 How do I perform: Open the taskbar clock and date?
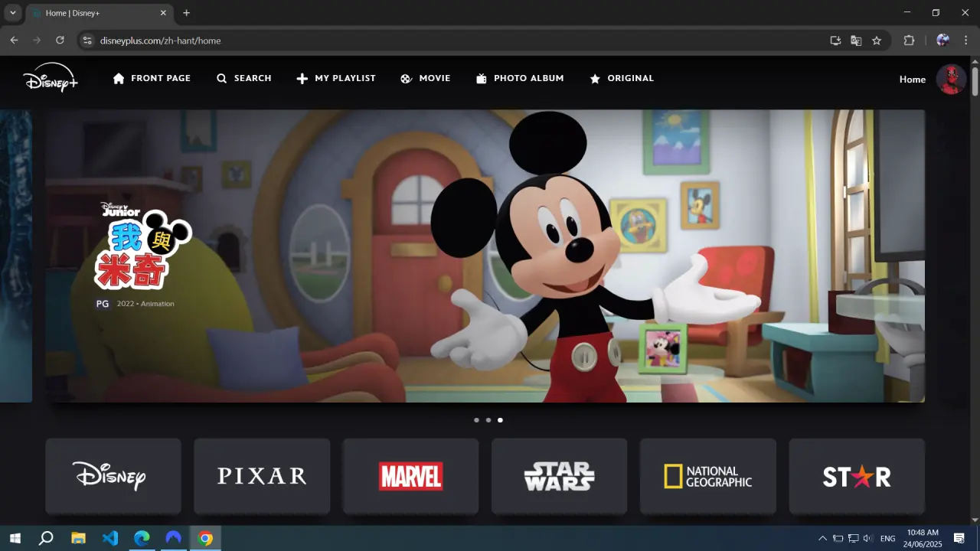pos(923,538)
